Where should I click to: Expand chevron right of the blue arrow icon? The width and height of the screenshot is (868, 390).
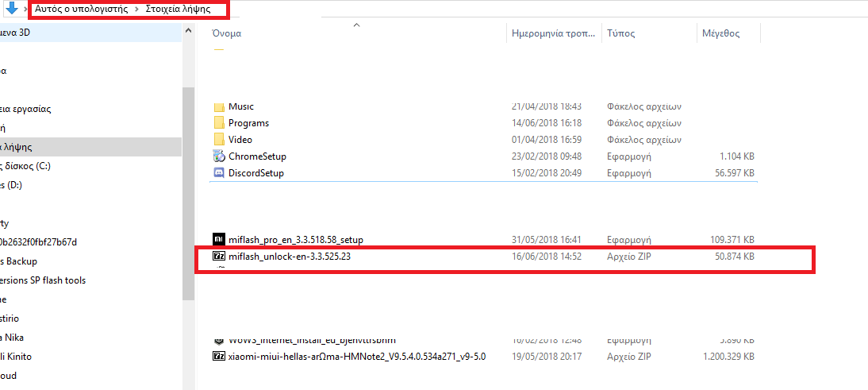(x=26, y=10)
